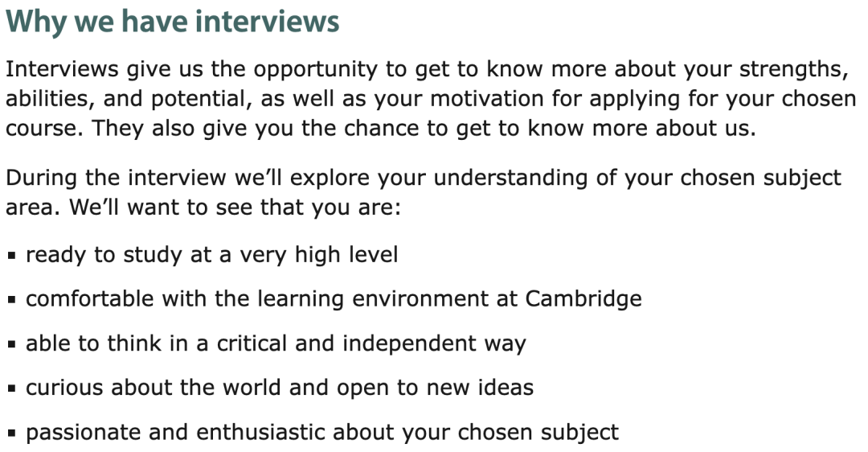Click the word 'Cambridge' in second bullet
Viewport: 868px width, 452px height.
[583, 299]
